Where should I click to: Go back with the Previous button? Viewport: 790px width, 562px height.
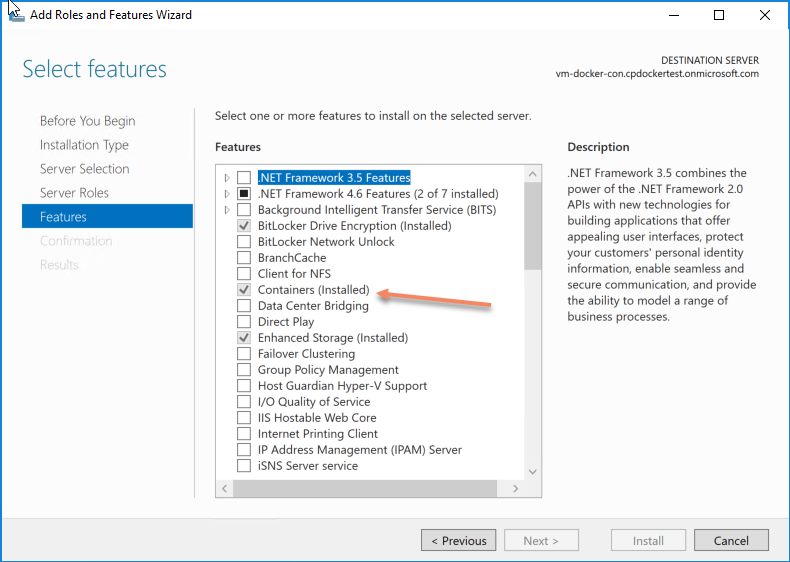tap(458, 540)
